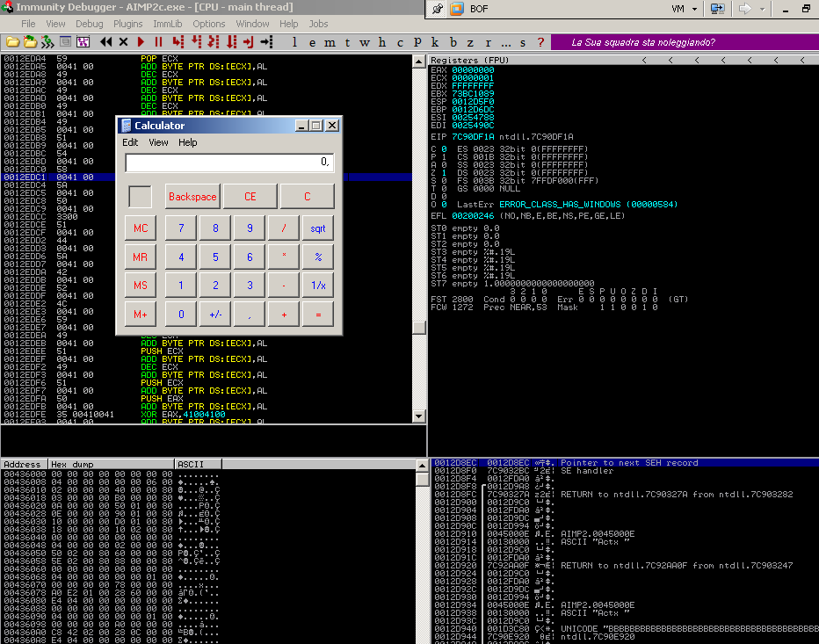Click the Calculator display field

(x=229, y=163)
